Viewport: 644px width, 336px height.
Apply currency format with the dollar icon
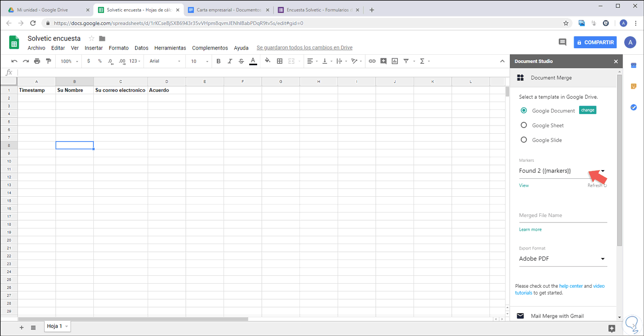(x=89, y=61)
